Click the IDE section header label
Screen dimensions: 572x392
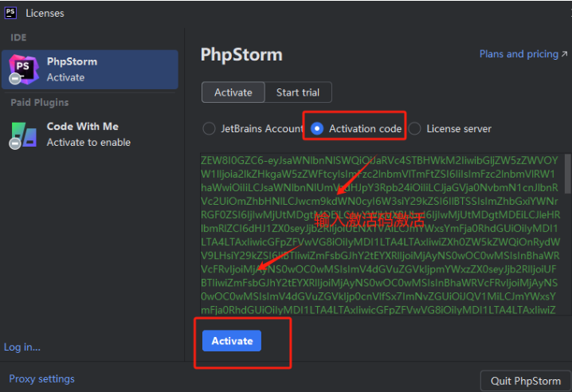point(18,37)
